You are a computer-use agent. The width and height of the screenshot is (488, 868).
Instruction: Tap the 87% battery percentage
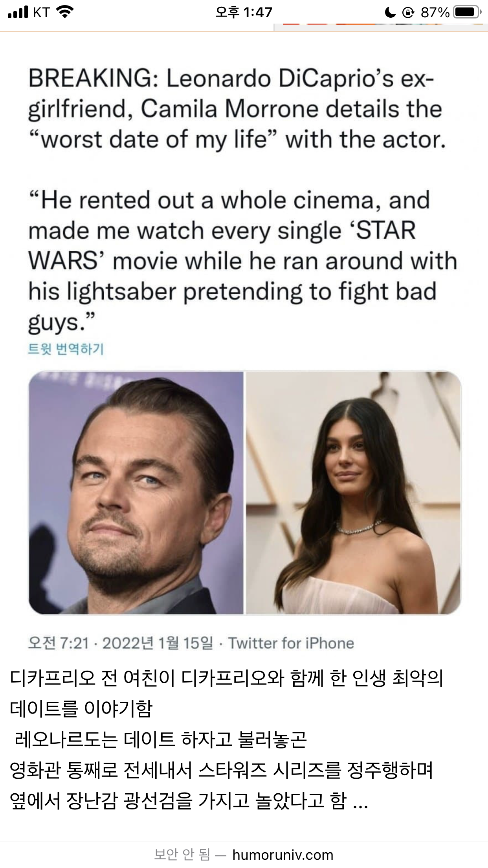(x=435, y=13)
